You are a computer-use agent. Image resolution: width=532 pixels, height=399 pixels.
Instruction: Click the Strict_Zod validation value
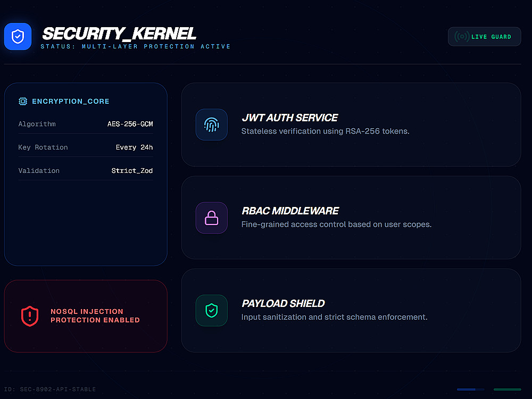[132, 171]
